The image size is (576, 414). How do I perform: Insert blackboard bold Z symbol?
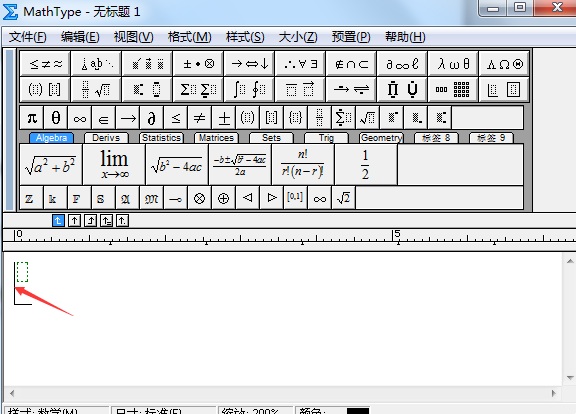(x=31, y=198)
